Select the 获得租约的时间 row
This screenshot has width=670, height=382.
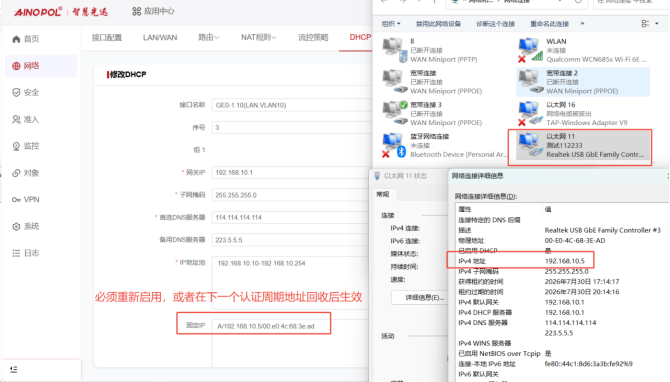[538, 282]
